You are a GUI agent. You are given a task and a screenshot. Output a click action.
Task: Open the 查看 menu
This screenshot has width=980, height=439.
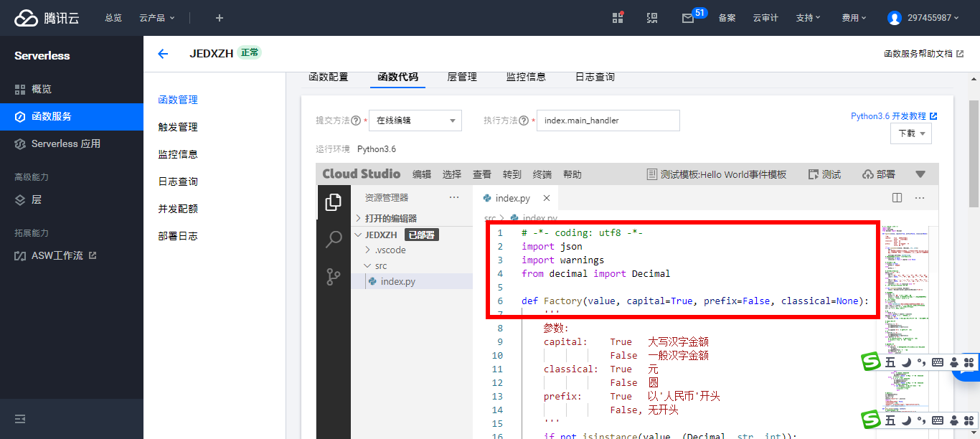[x=482, y=174]
